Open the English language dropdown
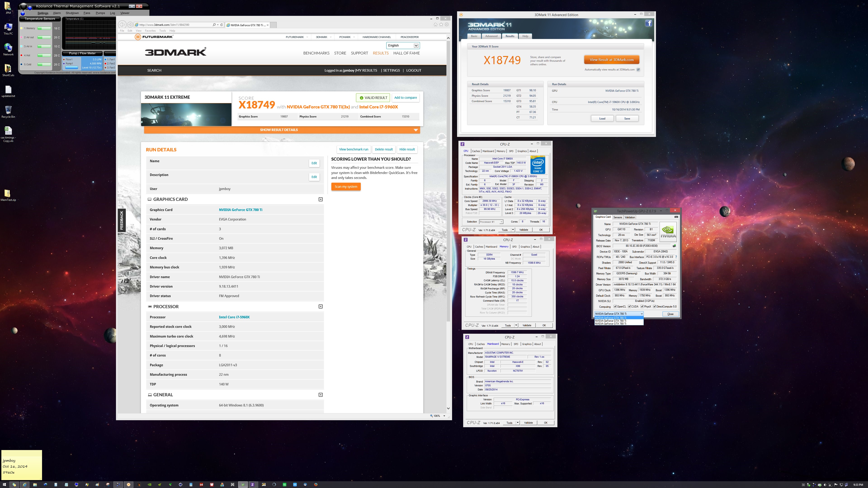The image size is (868, 488). 403,45
